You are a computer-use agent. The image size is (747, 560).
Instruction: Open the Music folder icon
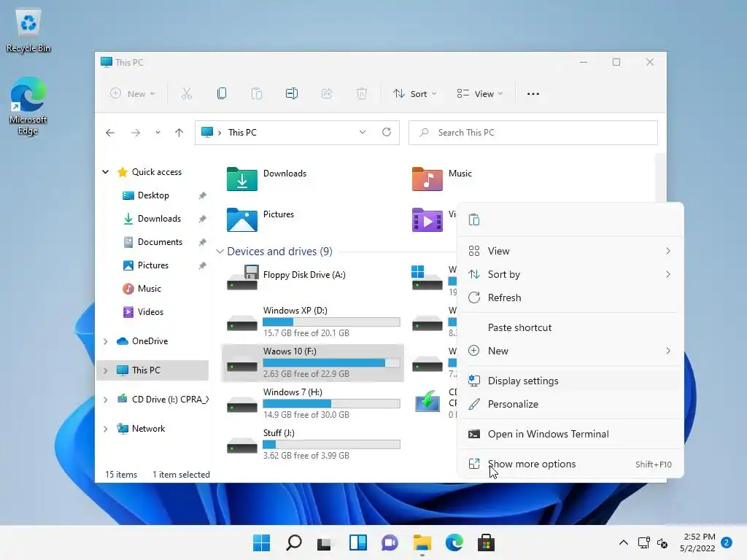point(427,179)
